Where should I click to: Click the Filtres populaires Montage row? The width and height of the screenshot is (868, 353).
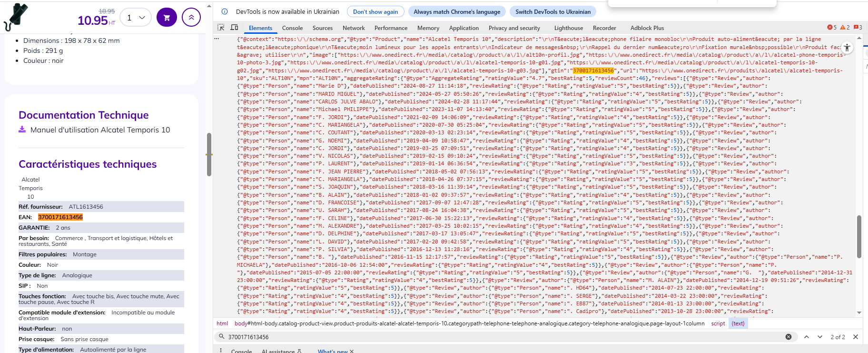pos(101,254)
